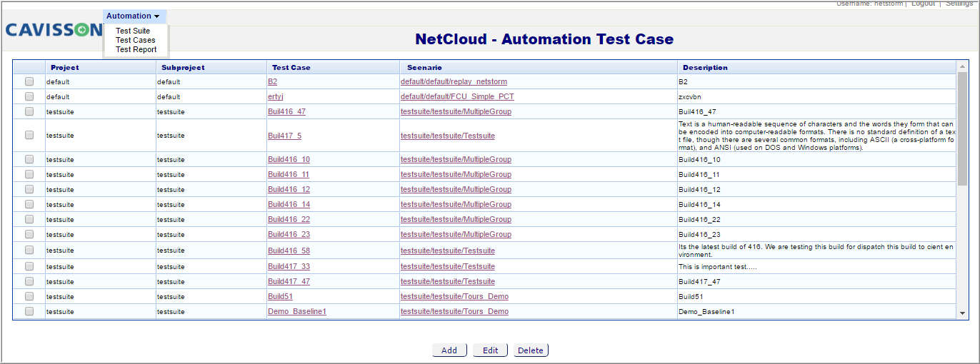Viewport: 980px width, 364px height.
Task: Click the Scenario column header
Action: click(424, 67)
